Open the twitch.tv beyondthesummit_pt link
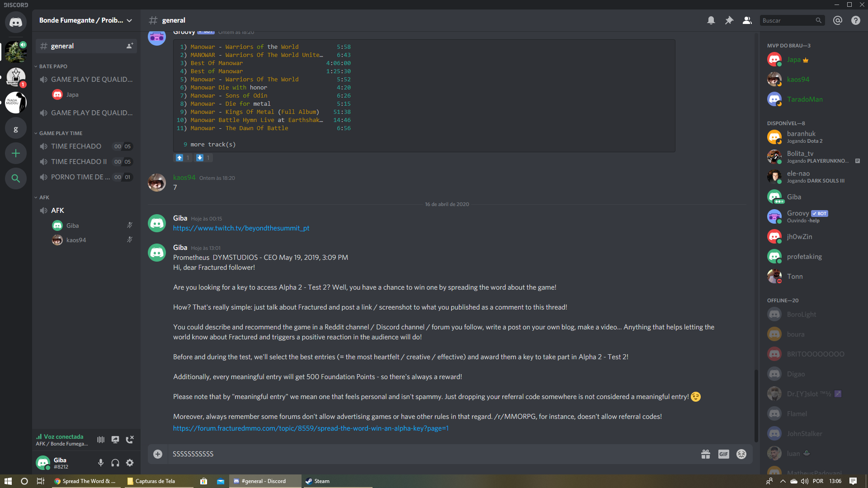This screenshot has width=868, height=488. 241,228
